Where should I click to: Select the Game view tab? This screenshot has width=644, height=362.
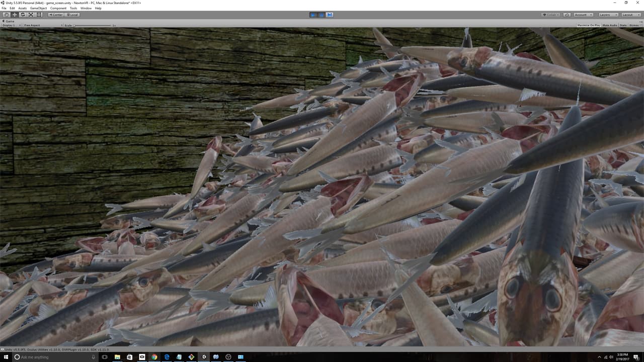[9, 21]
